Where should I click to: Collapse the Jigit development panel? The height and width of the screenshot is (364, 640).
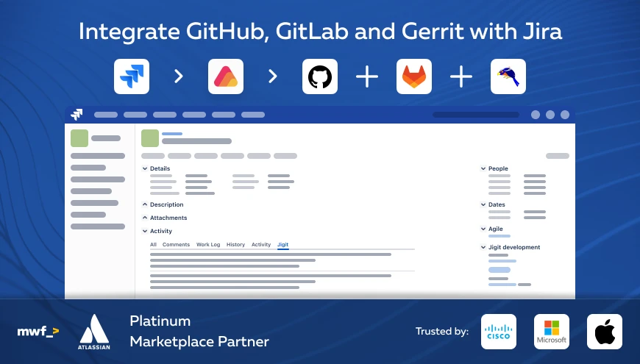[483, 247]
